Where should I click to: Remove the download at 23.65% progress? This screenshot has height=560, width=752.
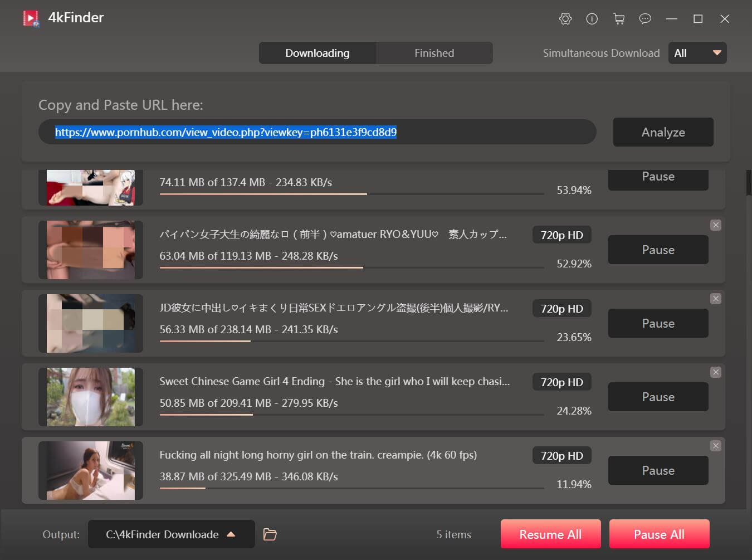click(x=716, y=299)
